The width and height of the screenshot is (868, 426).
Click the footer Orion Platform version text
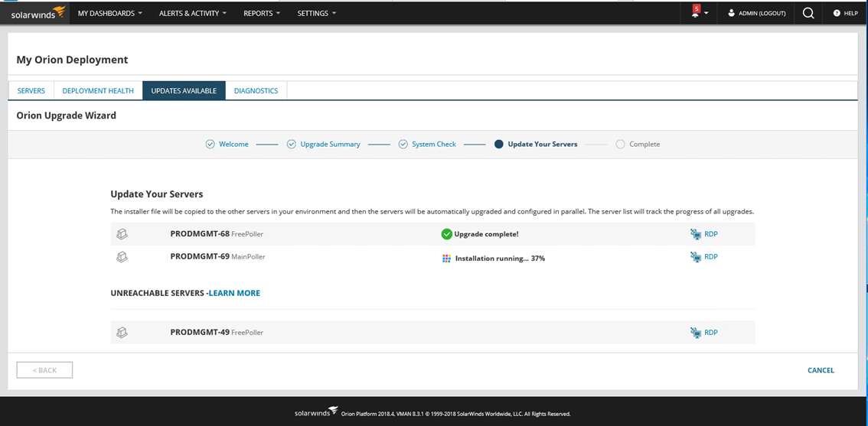455,413
